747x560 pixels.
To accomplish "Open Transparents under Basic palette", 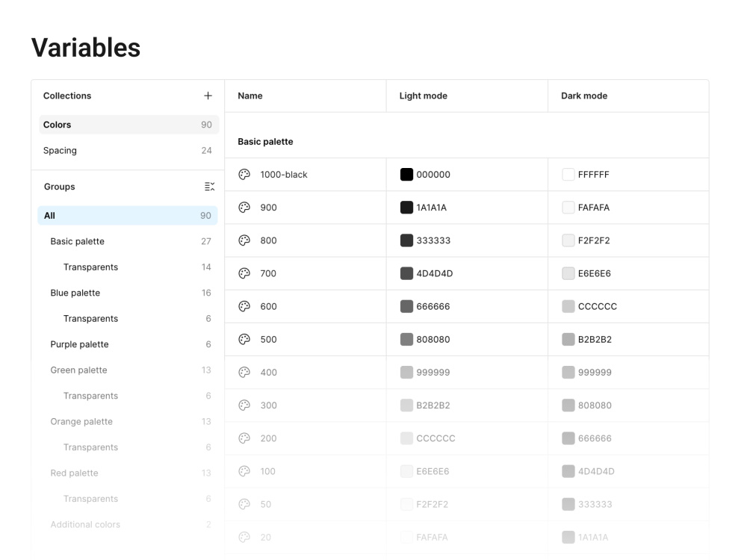I will tap(128, 267).
